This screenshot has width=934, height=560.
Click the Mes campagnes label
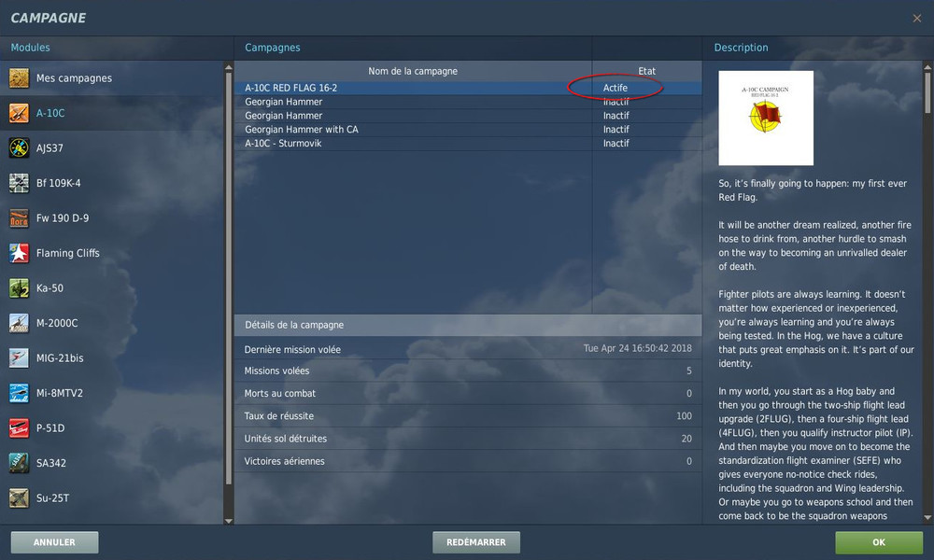coord(74,78)
